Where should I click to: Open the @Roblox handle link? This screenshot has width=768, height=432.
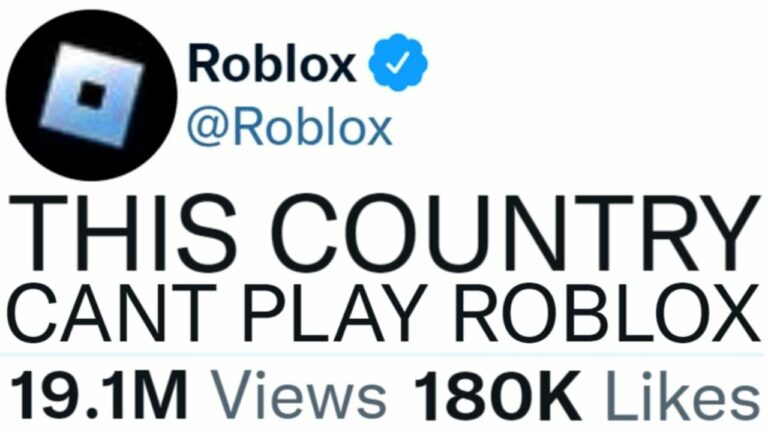(x=289, y=128)
